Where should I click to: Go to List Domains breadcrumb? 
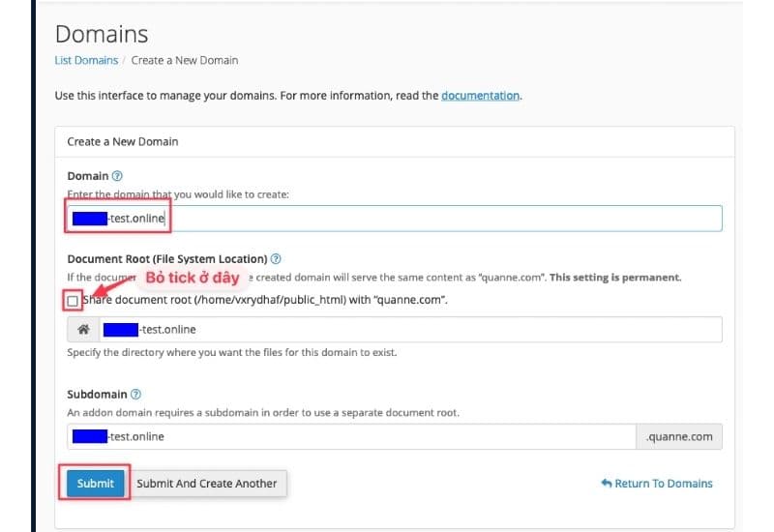click(86, 60)
